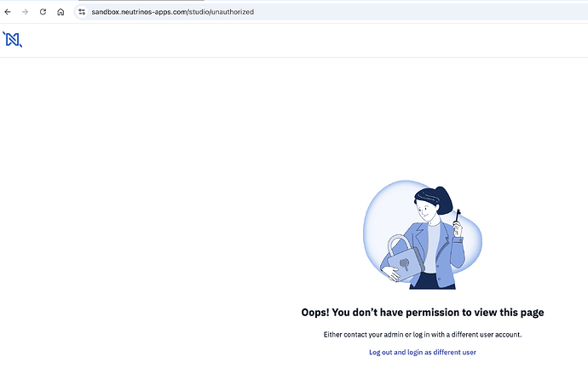The image size is (588, 380).
Task: Click the Neutrinos logo in the header
Action: 13,39
